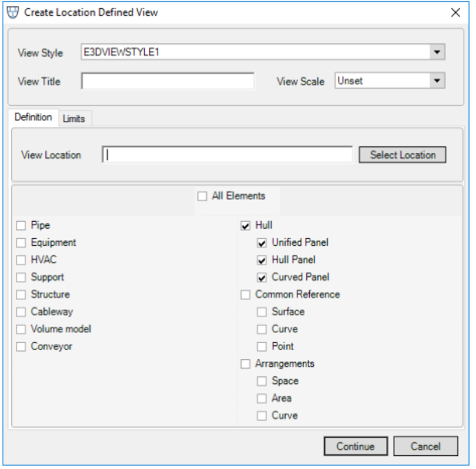This screenshot has width=476, height=469.
Task: Click the View Title text field
Action: [168, 81]
